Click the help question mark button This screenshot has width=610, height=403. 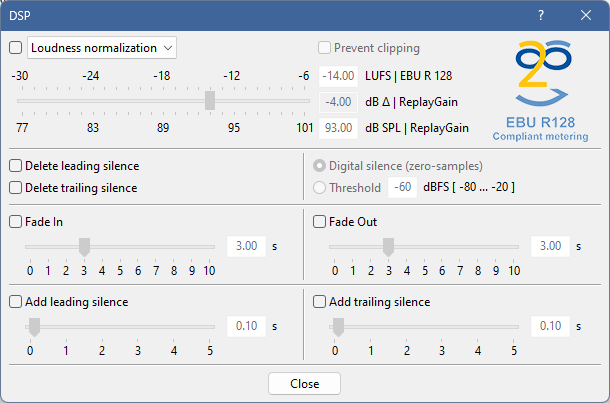pos(541,15)
